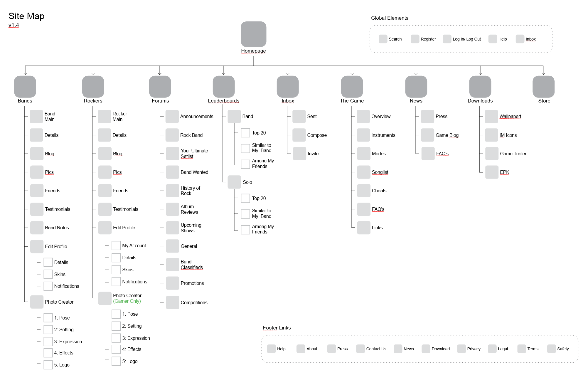Select the Downloads section icon
The width and height of the screenshot is (588, 375).
tap(480, 87)
